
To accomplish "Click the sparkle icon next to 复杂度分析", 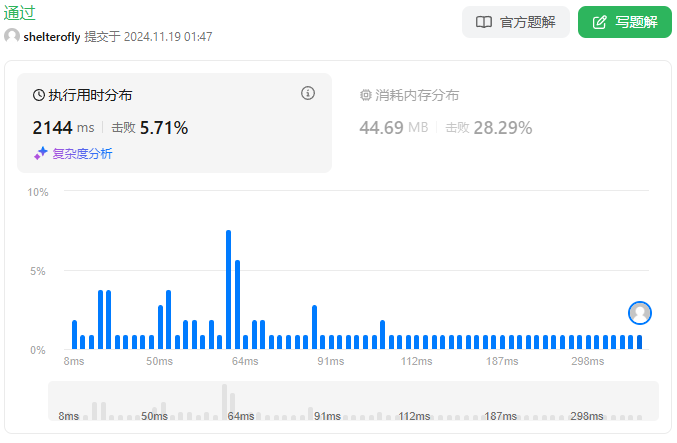I will point(41,153).
